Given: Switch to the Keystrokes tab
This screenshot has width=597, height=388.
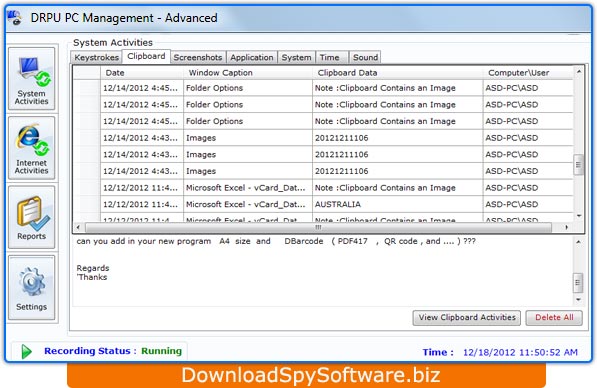Looking at the screenshot, I should (x=96, y=57).
